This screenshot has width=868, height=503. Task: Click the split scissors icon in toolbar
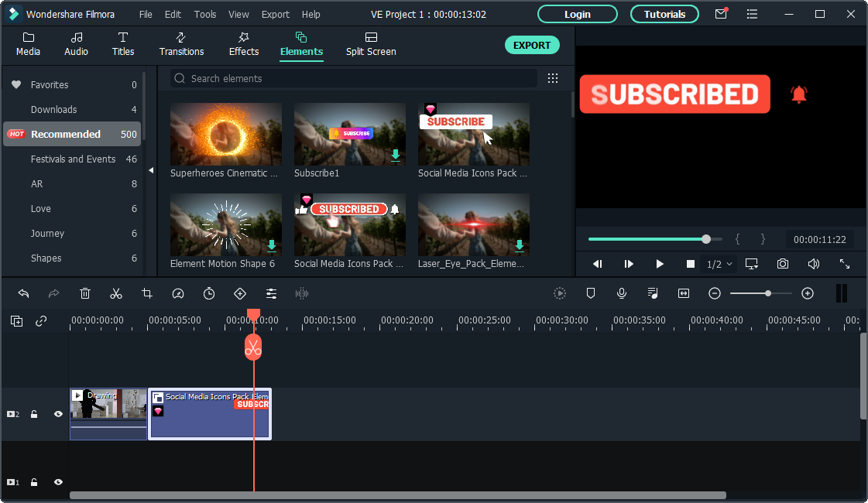tap(116, 293)
